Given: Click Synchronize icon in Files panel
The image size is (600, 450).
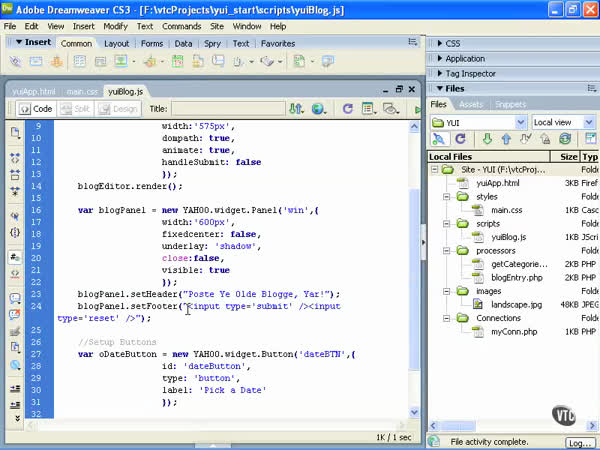Looking at the screenshot, I should tap(564, 139).
